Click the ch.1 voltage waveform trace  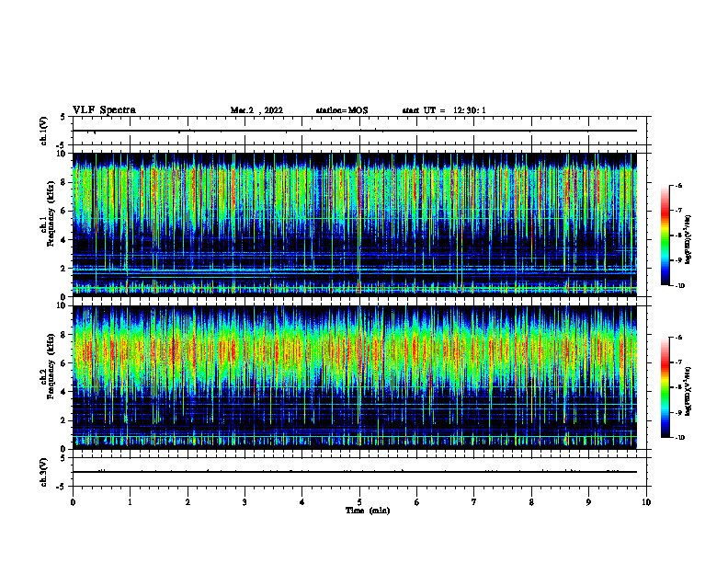355,131
